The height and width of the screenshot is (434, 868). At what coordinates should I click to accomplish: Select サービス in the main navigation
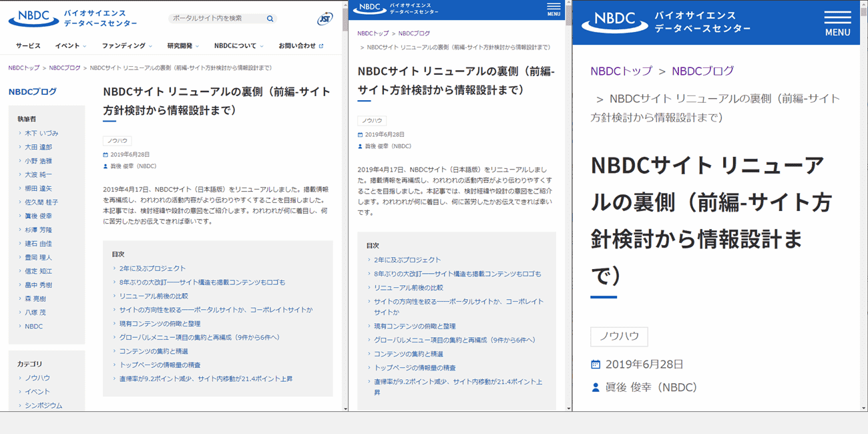click(28, 46)
